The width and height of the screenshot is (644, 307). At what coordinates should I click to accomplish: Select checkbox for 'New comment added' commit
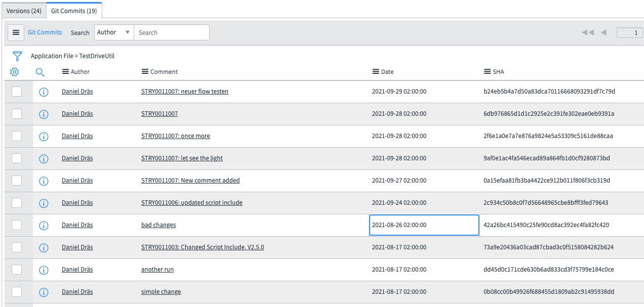[17, 181]
